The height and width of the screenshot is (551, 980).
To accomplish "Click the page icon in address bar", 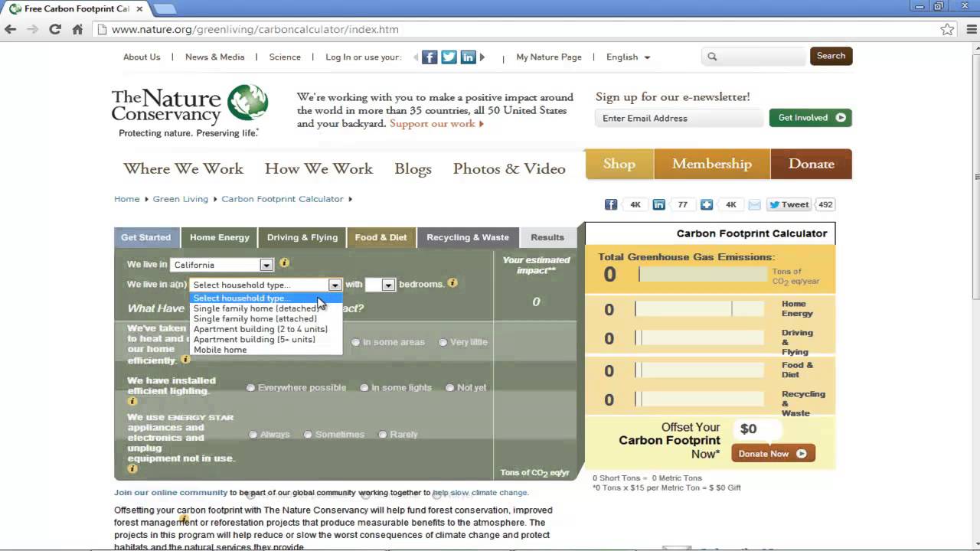I will click(101, 29).
